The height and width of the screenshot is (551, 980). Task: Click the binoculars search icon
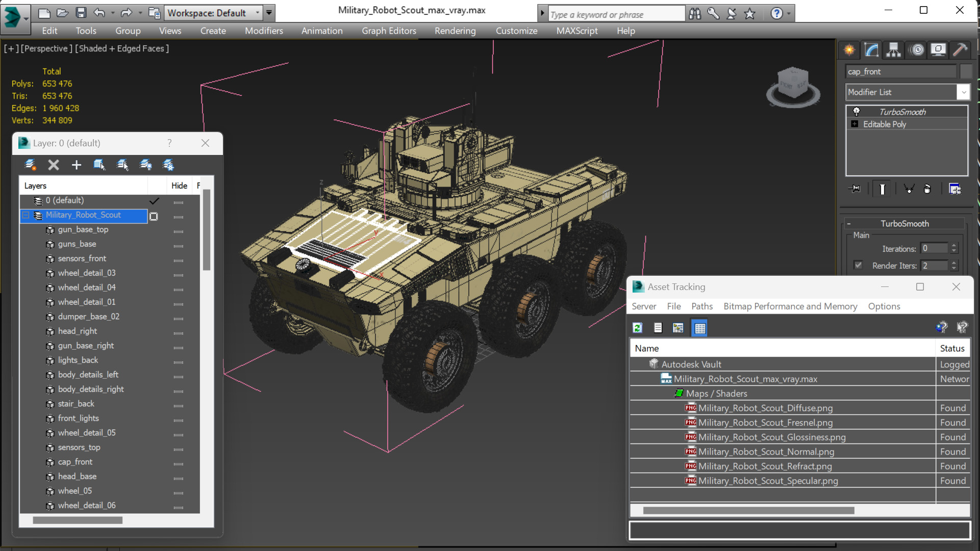click(695, 14)
